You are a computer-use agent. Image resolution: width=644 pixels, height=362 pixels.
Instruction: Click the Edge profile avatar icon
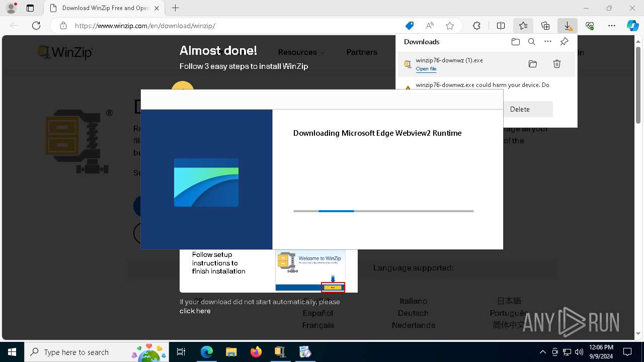[11, 8]
